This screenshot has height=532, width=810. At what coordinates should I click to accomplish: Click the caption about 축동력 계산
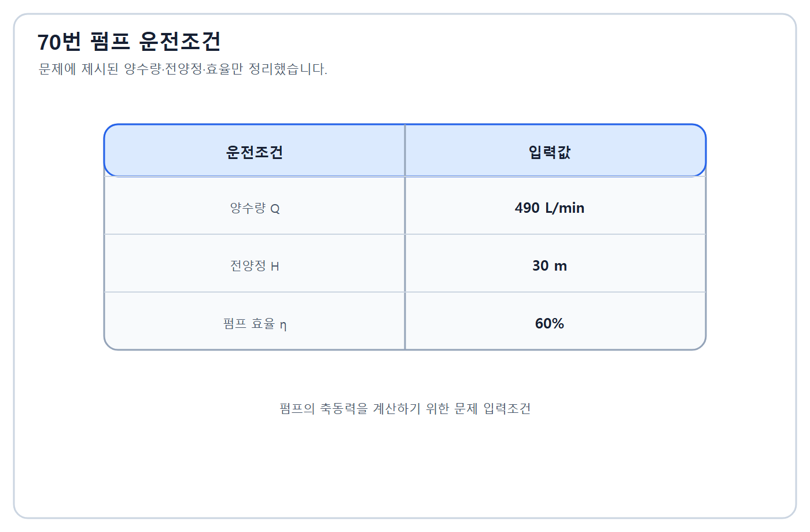tap(405, 409)
